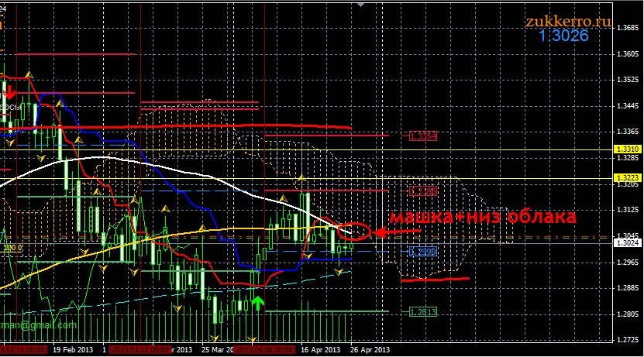Click the 100.0 Fibonacci level label
This screenshot has height=357, width=644.
point(12,249)
